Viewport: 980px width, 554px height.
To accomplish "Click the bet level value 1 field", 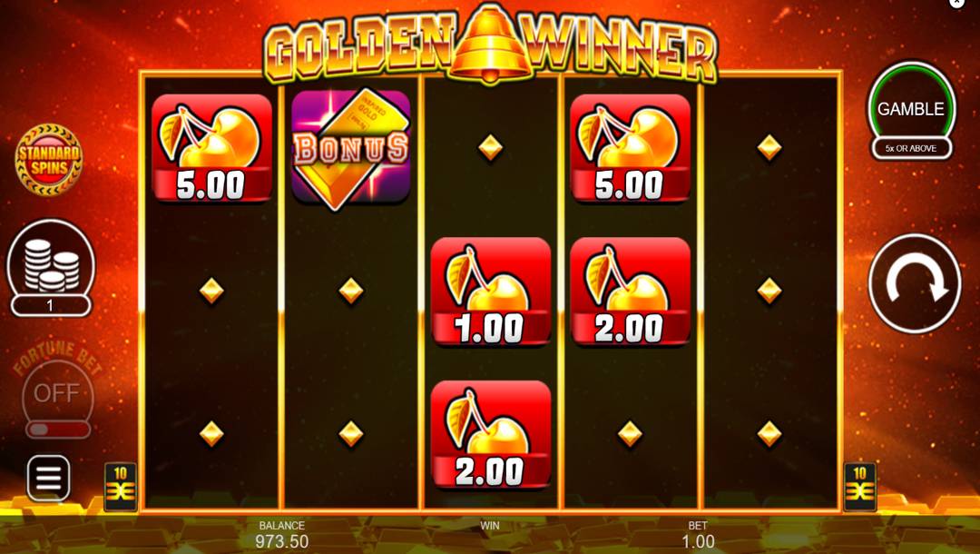I will [51, 305].
